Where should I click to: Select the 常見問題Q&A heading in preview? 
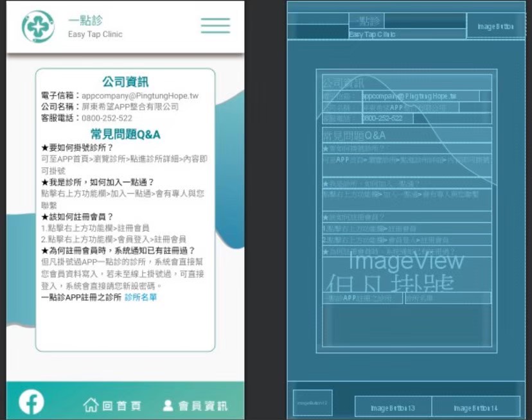[125, 134]
